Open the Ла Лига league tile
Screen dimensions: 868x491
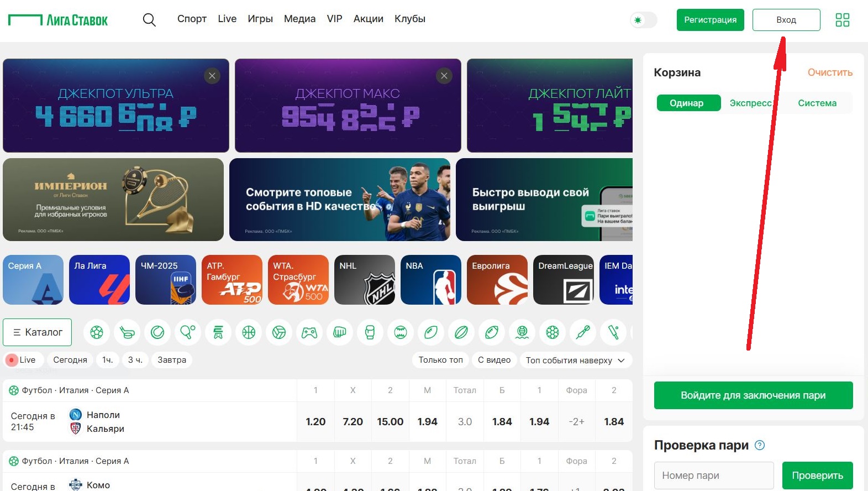pyautogui.click(x=99, y=280)
